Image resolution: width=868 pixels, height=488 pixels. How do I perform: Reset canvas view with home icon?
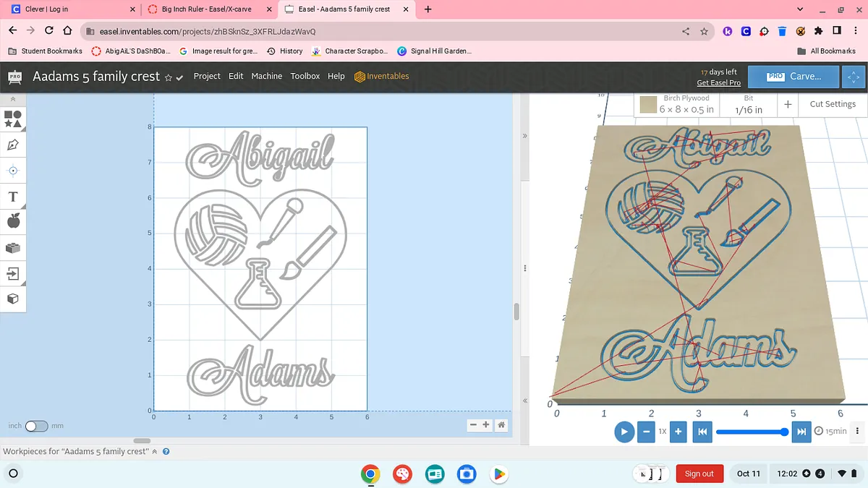click(x=501, y=425)
